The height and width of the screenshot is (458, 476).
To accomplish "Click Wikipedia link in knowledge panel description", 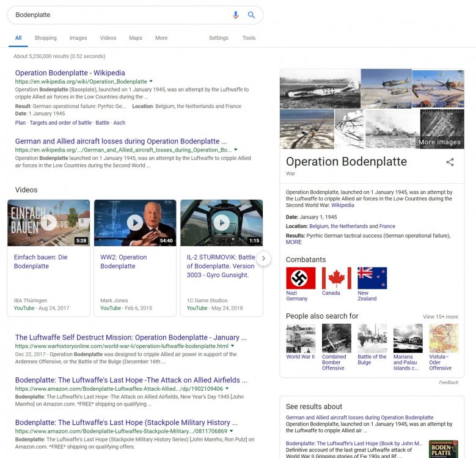I will pyautogui.click(x=342, y=205).
